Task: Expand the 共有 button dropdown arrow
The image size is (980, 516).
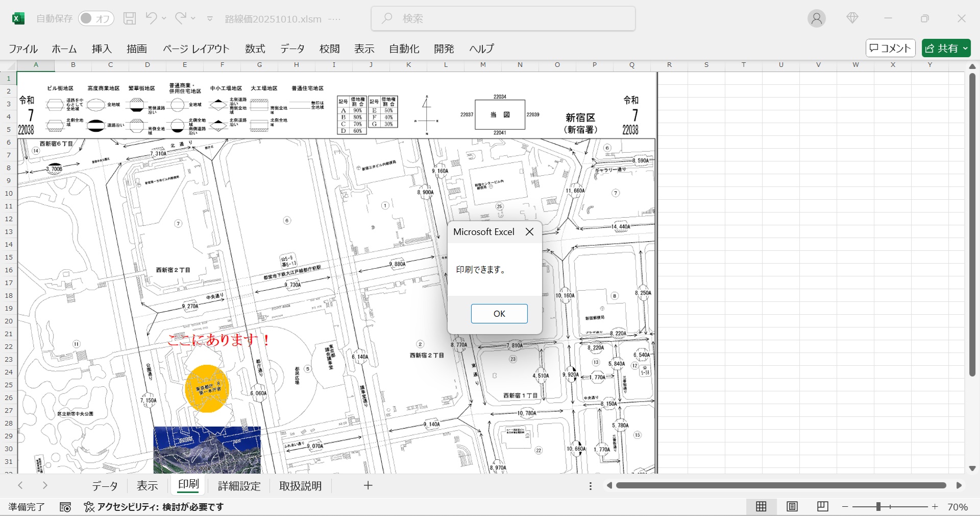Action: pyautogui.click(x=965, y=48)
